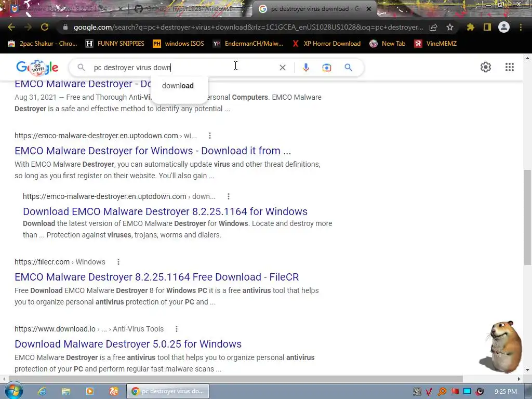Screen dimensions: 532x399
Task: Open the VineMEMZ bookmark
Action: tap(435, 44)
